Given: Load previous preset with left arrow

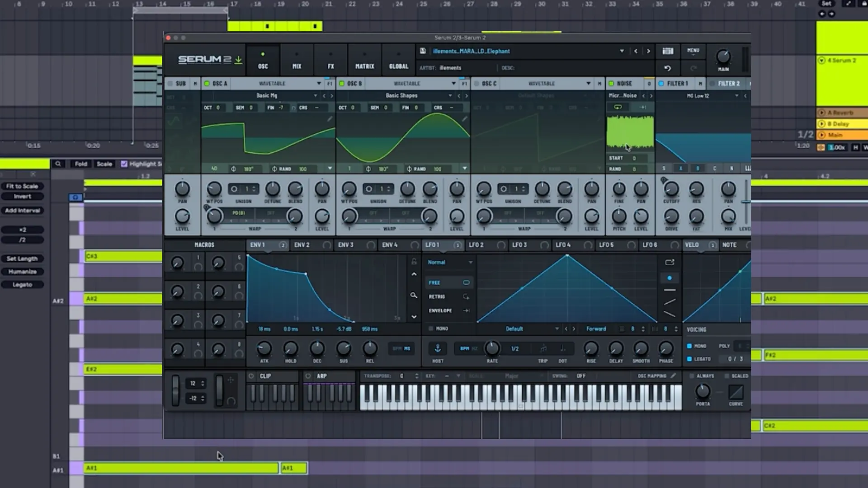Looking at the screenshot, I should [x=636, y=51].
